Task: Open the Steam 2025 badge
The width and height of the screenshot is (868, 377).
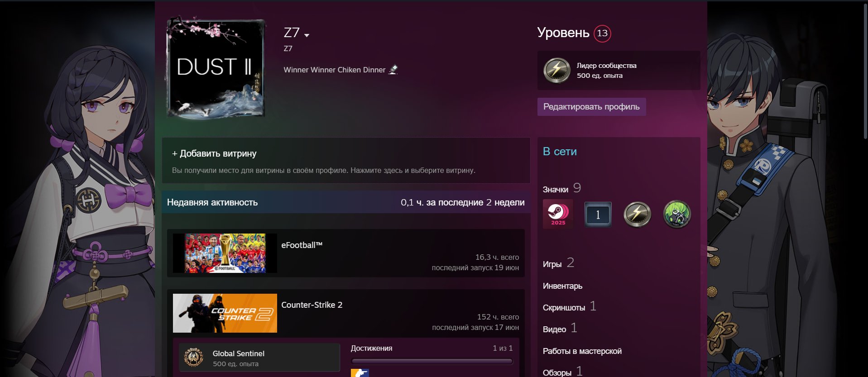Action: (x=558, y=214)
